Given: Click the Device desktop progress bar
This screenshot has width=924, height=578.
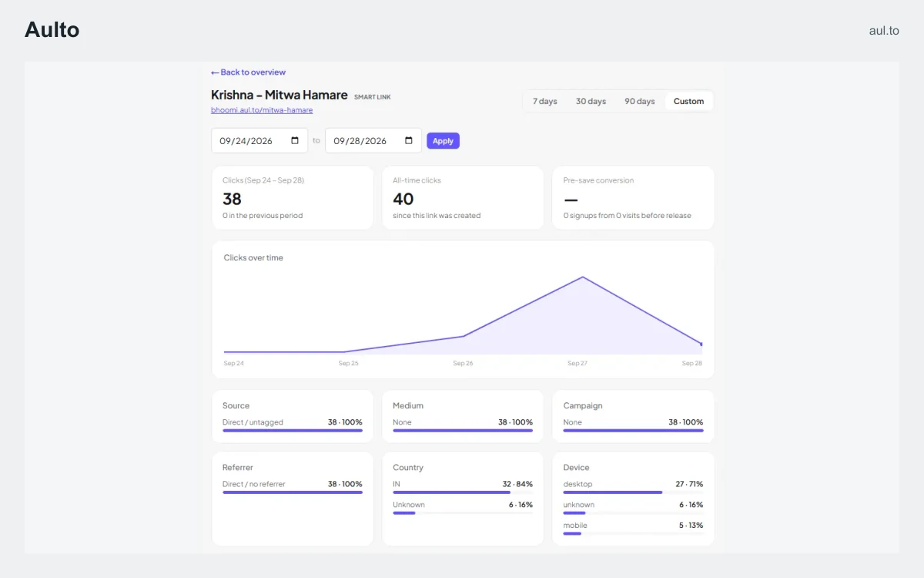Looking at the screenshot, I should point(633,492).
